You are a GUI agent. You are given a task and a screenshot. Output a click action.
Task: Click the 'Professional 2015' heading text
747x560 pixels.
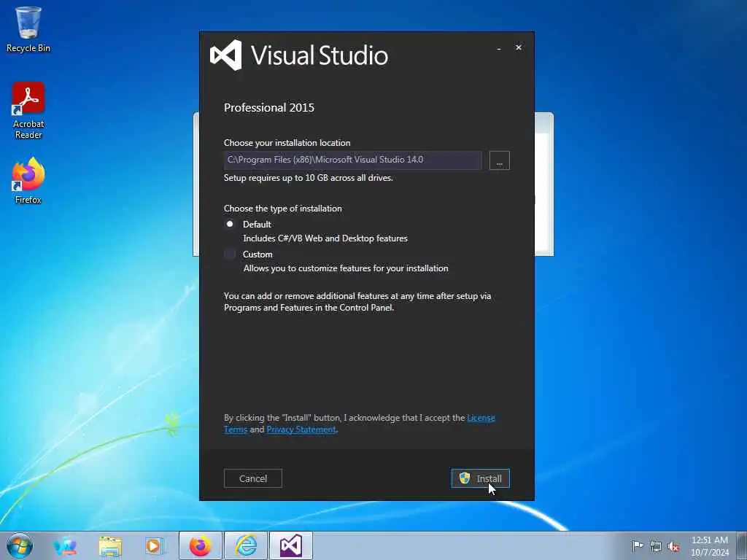[269, 108]
